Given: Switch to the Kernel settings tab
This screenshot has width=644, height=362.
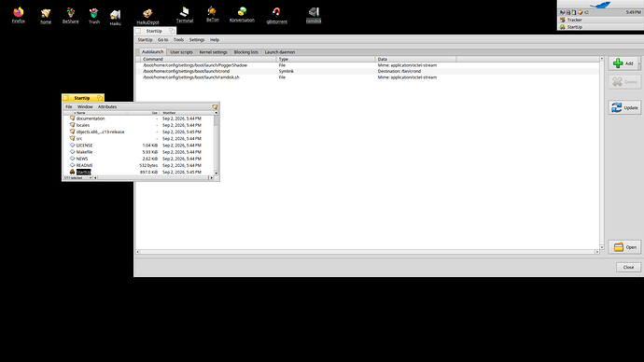Looking at the screenshot, I should tap(213, 52).
